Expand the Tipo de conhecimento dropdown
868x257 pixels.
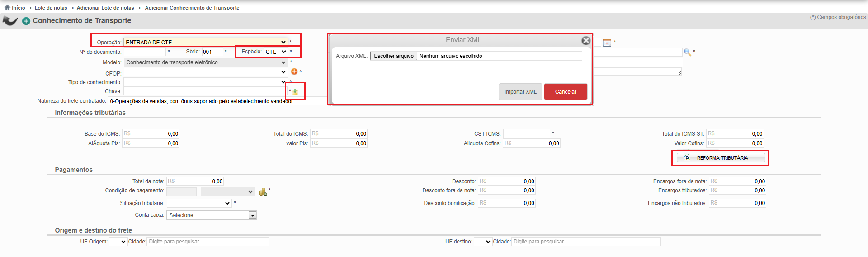[206, 82]
